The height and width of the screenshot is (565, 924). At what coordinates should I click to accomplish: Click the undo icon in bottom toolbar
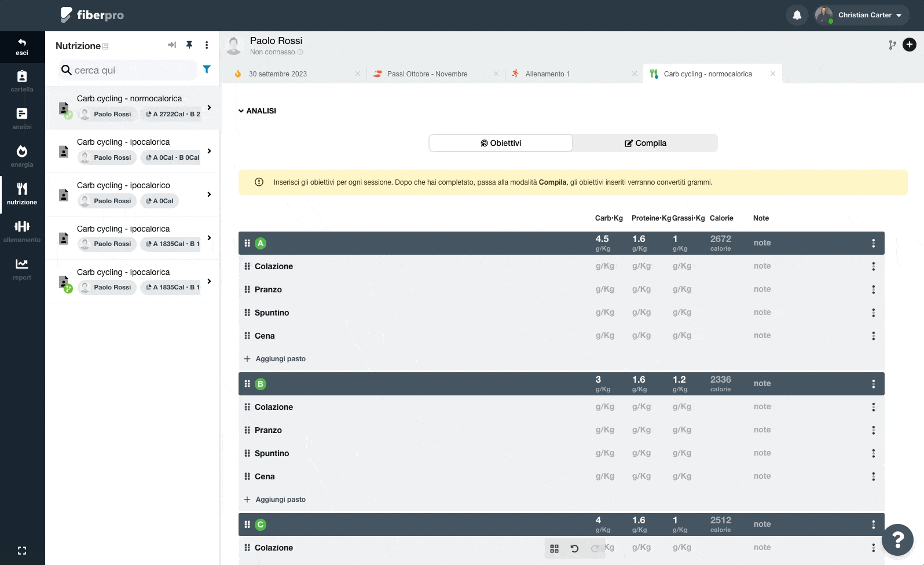574,548
